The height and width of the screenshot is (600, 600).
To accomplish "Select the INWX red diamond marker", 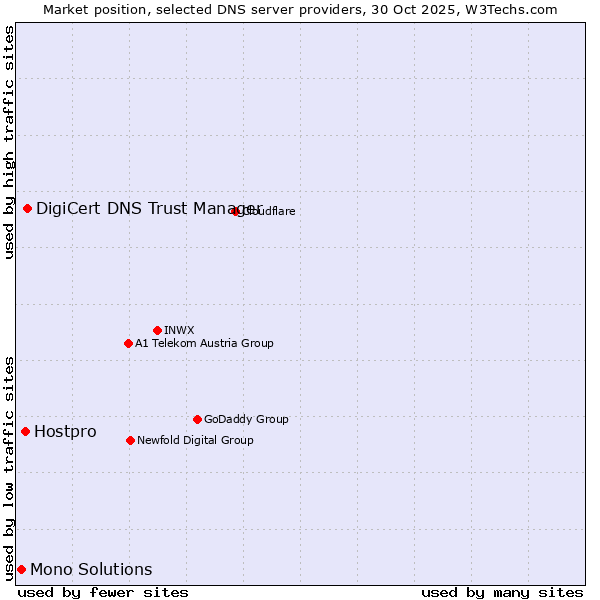I will pyautogui.click(x=157, y=330).
